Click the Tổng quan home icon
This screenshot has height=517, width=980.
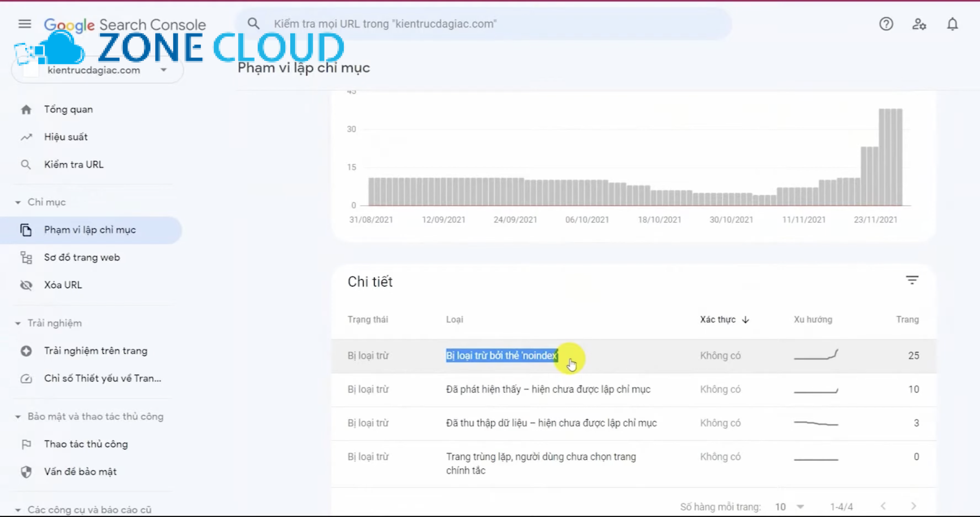click(26, 110)
